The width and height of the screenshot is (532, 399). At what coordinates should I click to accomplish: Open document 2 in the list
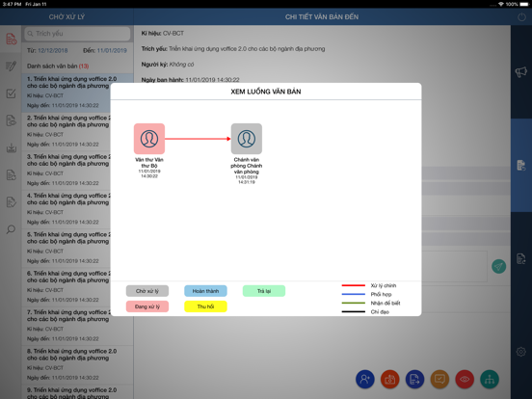(x=66, y=132)
